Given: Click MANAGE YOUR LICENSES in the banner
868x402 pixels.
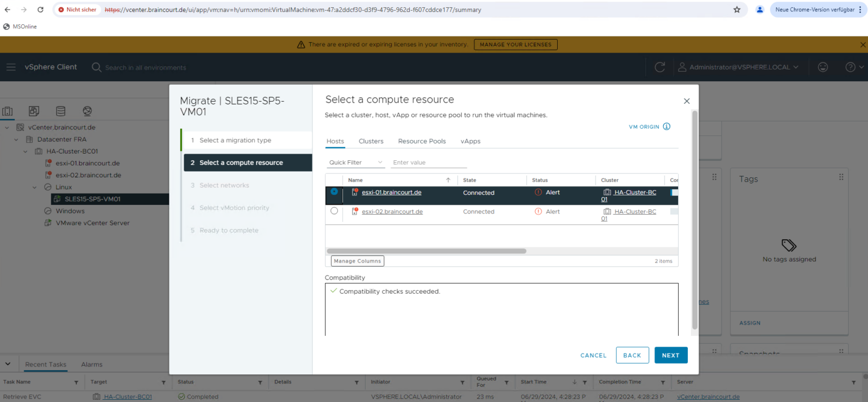Looking at the screenshot, I should click(x=515, y=44).
